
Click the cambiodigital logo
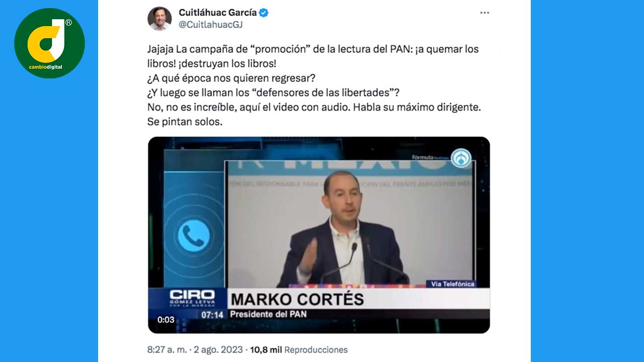[49, 43]
